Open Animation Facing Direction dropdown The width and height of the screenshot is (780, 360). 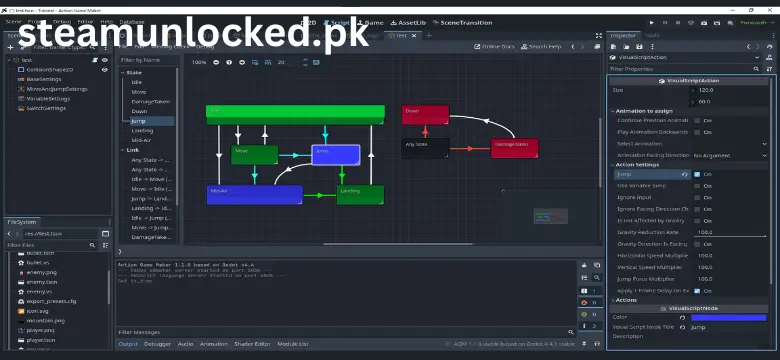pyautogui.click(x=730, y=156)
